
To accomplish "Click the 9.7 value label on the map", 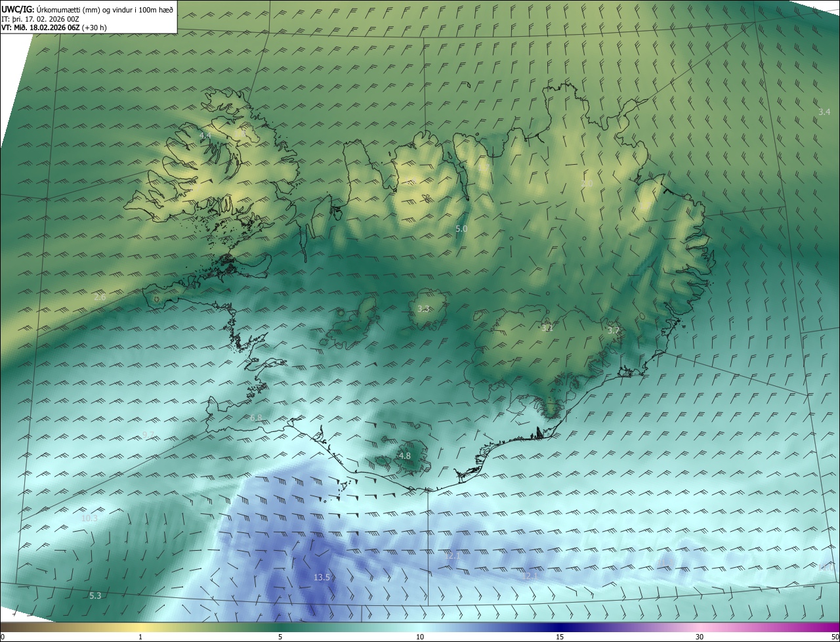I will point(148,435).
